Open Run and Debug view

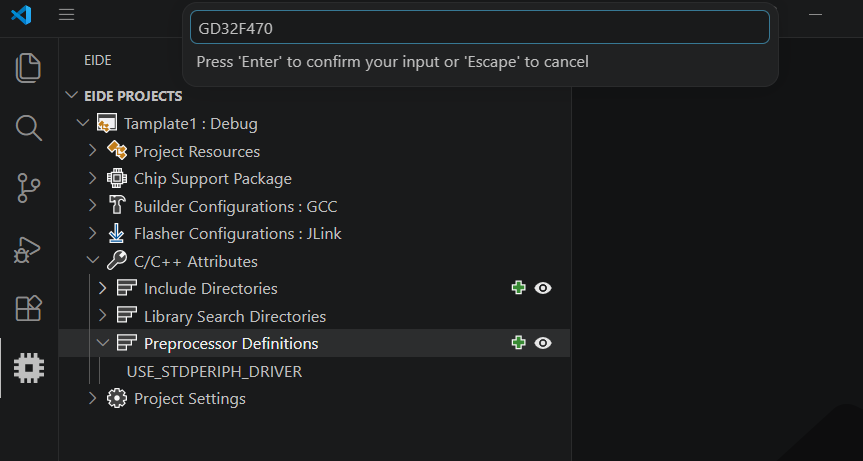[x=27, y=249]
